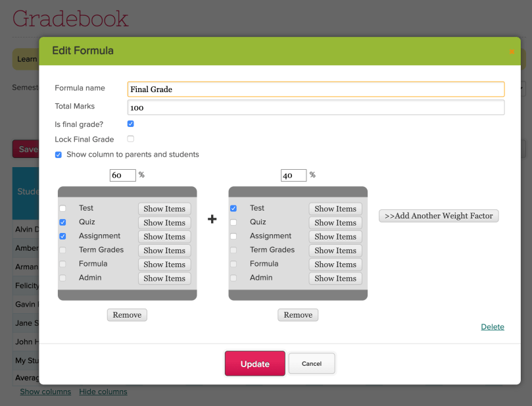The height and width of the screenshot is (406, 532).
Task: Click Show columns link in Gradebook page
Action: [x=45, y=392]
